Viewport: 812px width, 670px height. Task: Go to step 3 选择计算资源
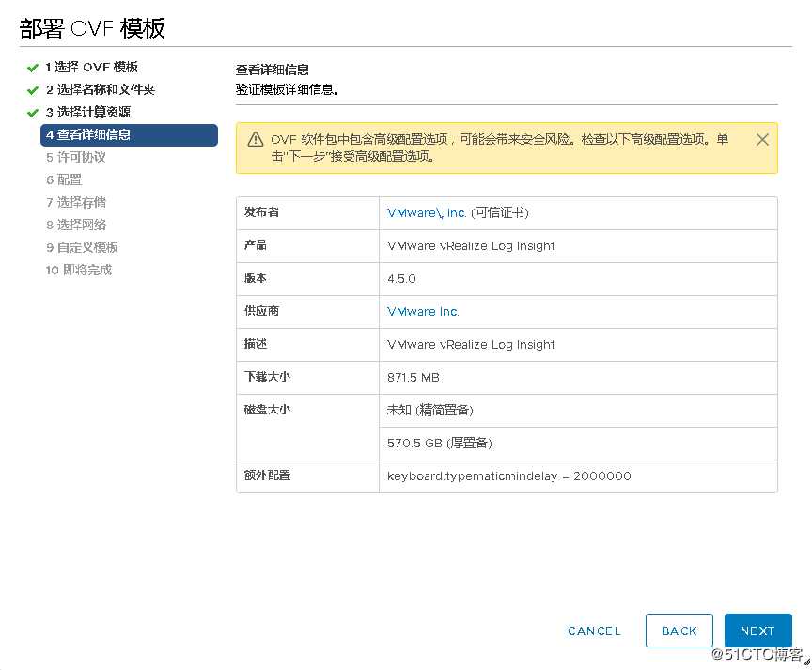coord(88,112)
